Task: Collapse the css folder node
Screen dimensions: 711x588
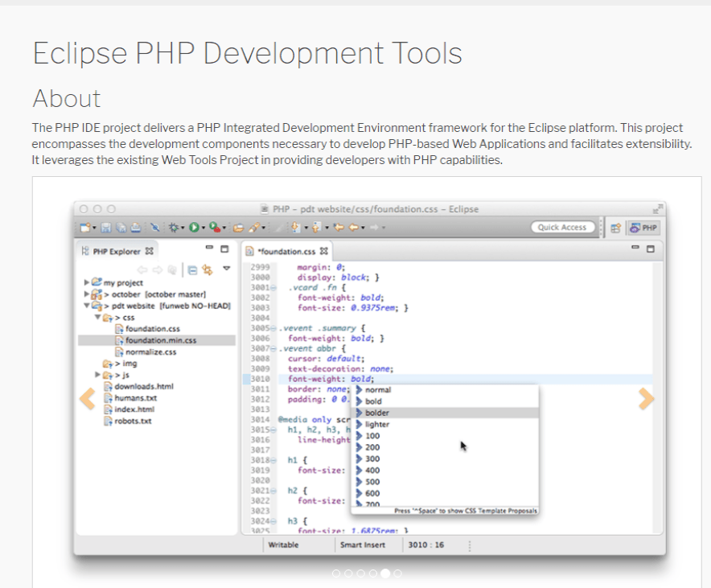Action: coord(97,318)
